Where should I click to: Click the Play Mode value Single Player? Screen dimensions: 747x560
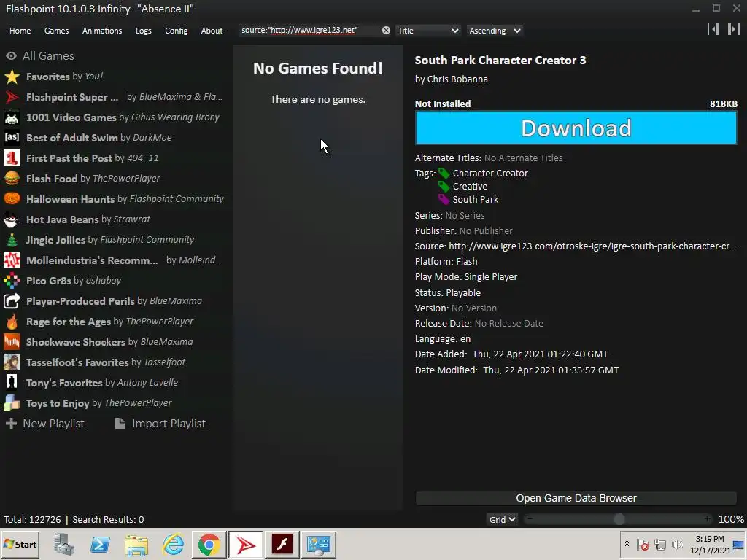tap(491, 276)
